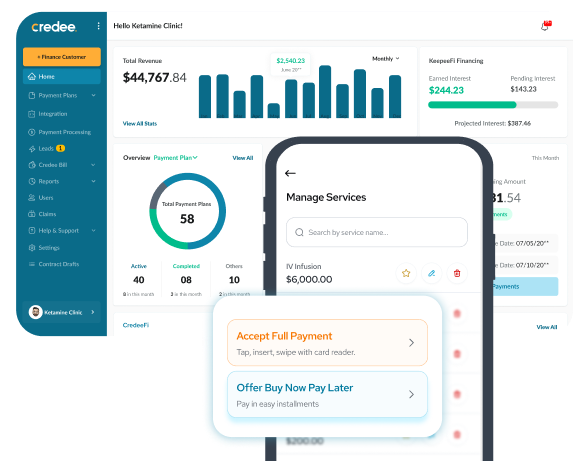Click the Manage Services heading

[x=326, y=197]
